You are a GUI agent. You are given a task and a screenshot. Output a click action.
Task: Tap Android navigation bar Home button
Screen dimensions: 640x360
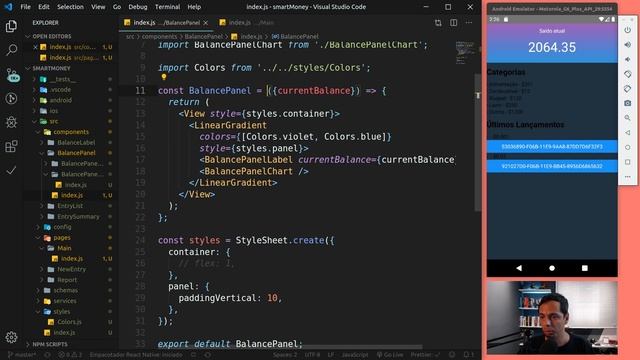tap(552, 268)
